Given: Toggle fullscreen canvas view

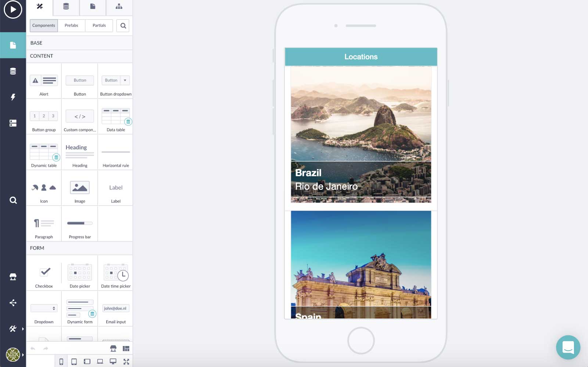Looking at the screenshot, I should [126, 361].
